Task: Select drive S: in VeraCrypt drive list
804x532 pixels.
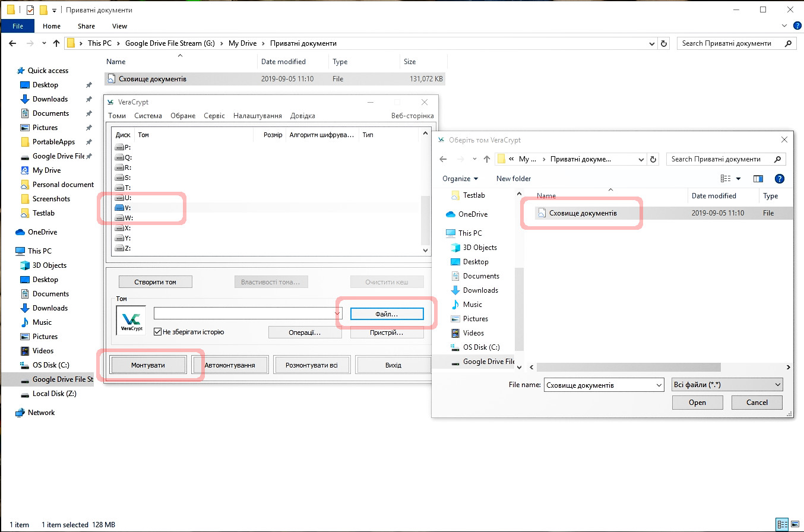Action: tap(123, 178)
